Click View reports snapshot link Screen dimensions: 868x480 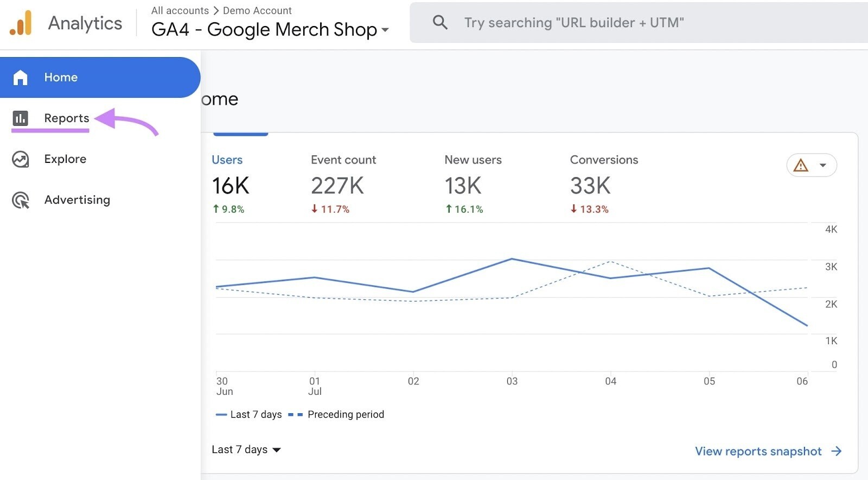tap(758, 451)
